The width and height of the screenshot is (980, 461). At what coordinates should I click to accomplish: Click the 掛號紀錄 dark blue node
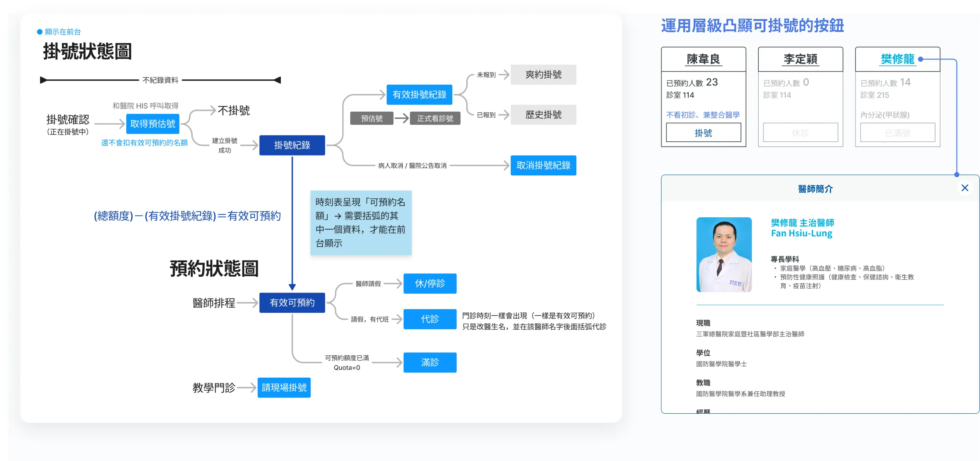click(x=292, y=145)
